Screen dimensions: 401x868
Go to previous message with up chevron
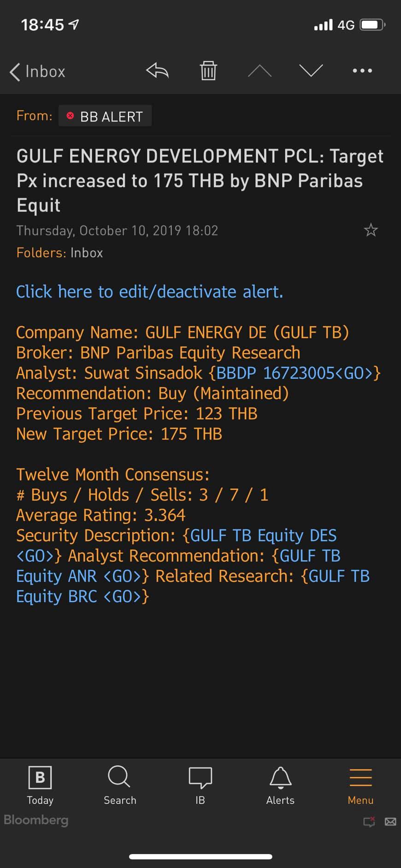click(x=259, y=71)
